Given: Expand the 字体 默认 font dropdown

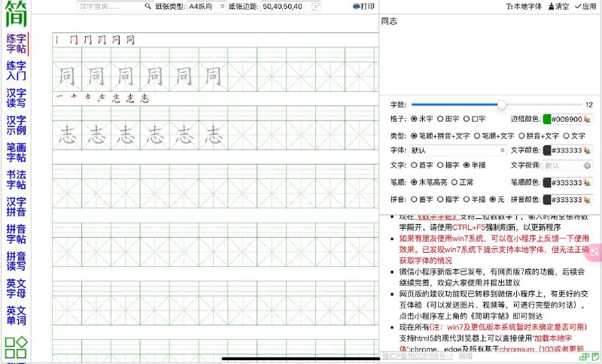Looking at the screenshot, I should tap(458, 150).
